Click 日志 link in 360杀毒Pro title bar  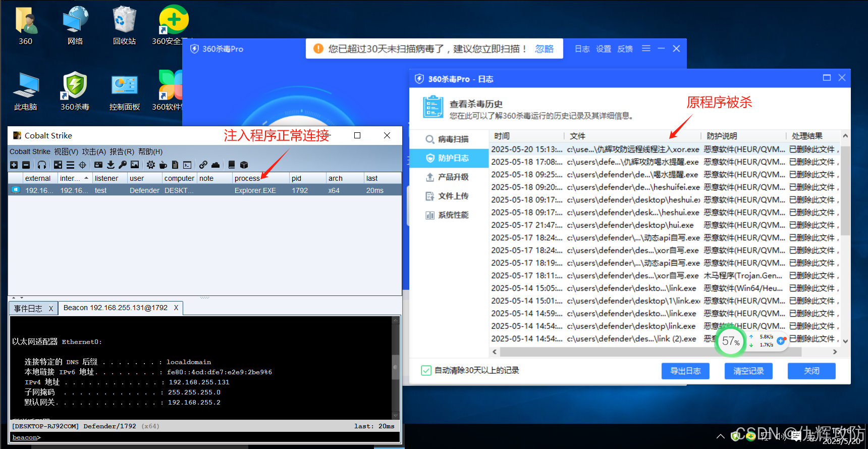click(x=582, y=48)
